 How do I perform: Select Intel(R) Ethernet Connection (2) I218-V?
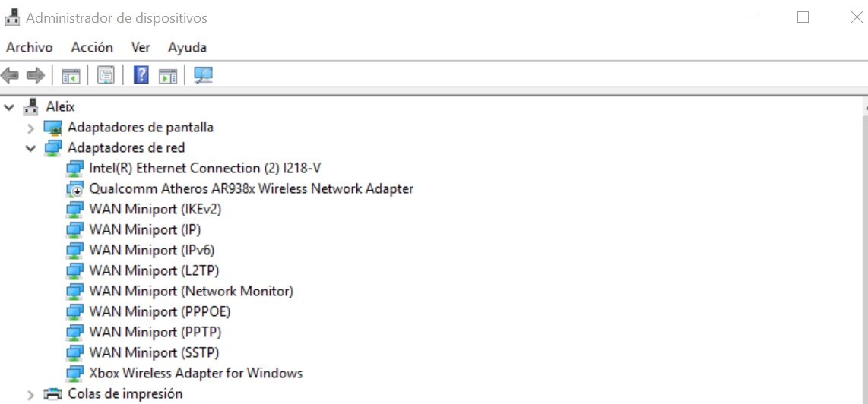pyautogui.click(x=205, y=168)
